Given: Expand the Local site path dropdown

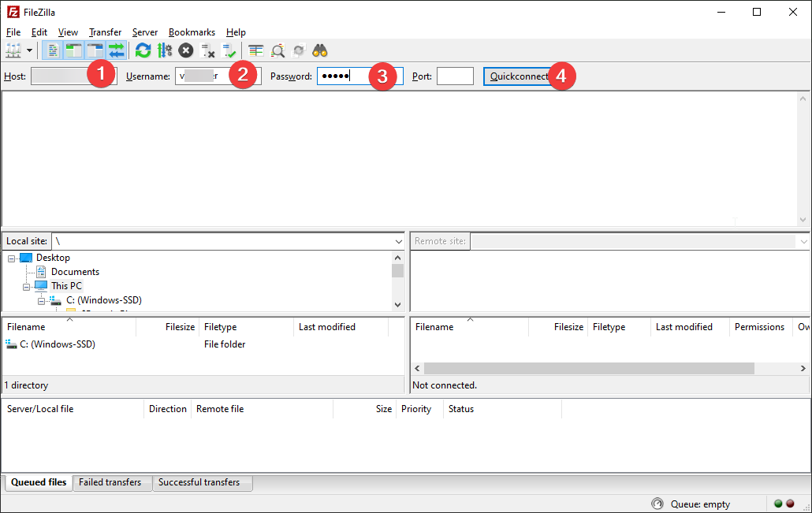Looking at the screenshot, I should click(x=398, y=241).
